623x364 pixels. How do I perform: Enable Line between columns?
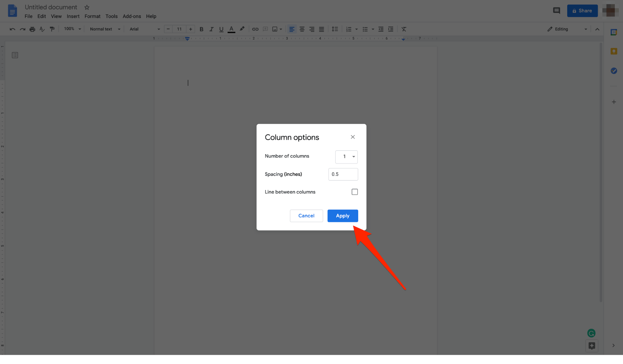(354, 192)
